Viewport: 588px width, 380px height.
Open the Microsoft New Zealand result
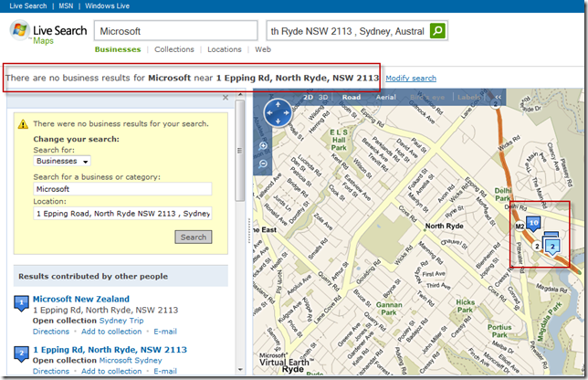(x=80, y=299)
